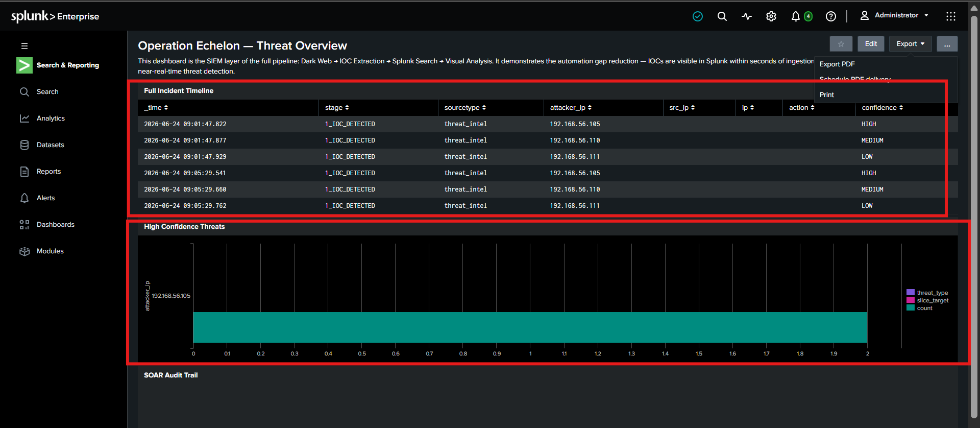The height and width of the screenshot is (428, 980).
Task: Click the Analytics chart sidebar icon
Action: 24,118
